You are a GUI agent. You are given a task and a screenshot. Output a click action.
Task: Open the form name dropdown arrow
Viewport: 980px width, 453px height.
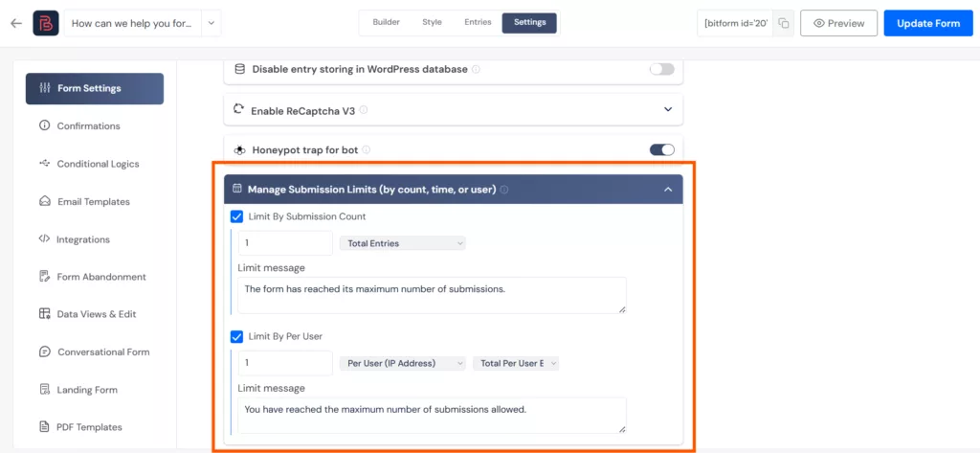click(x=212, y=23)
